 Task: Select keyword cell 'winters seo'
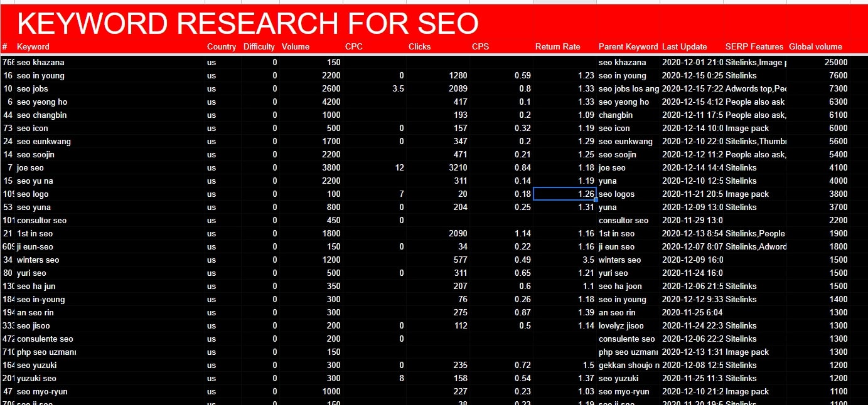pos(110,260)
